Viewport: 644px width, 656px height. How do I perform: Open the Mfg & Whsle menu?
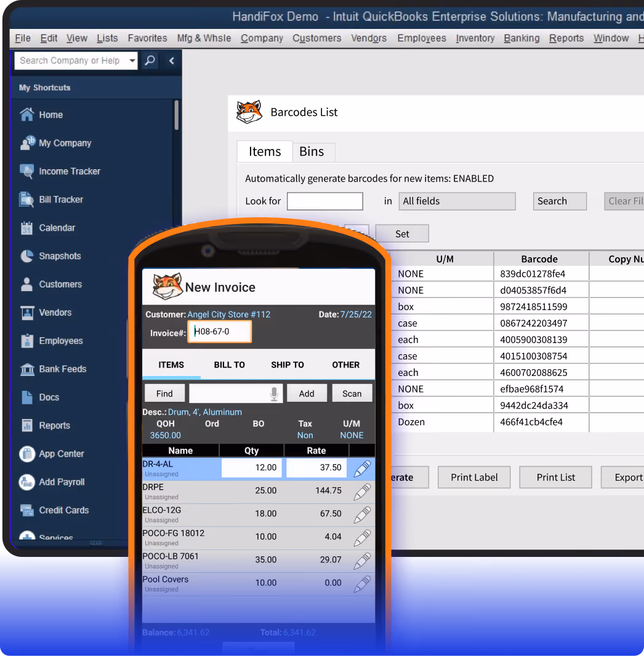tap(204, 38)
